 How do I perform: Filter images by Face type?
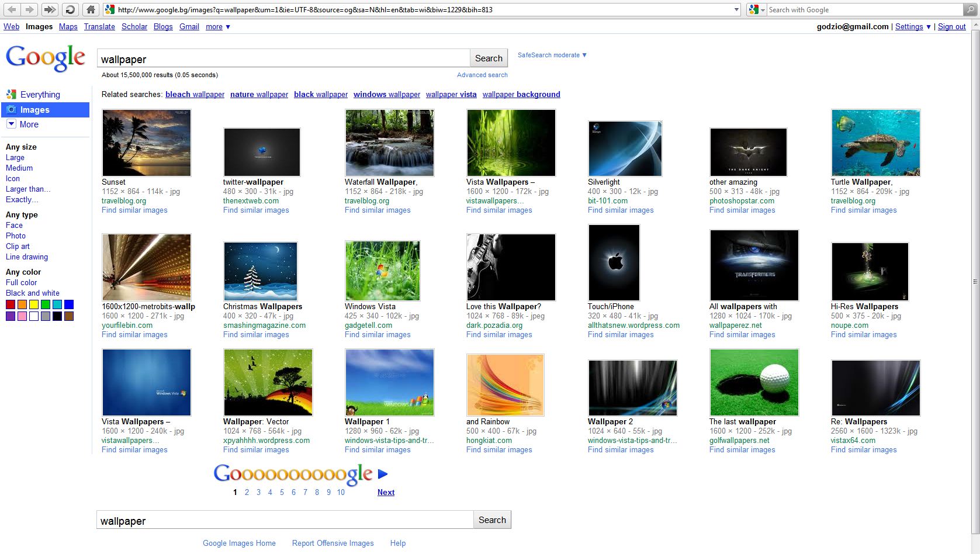pos(14,226)
